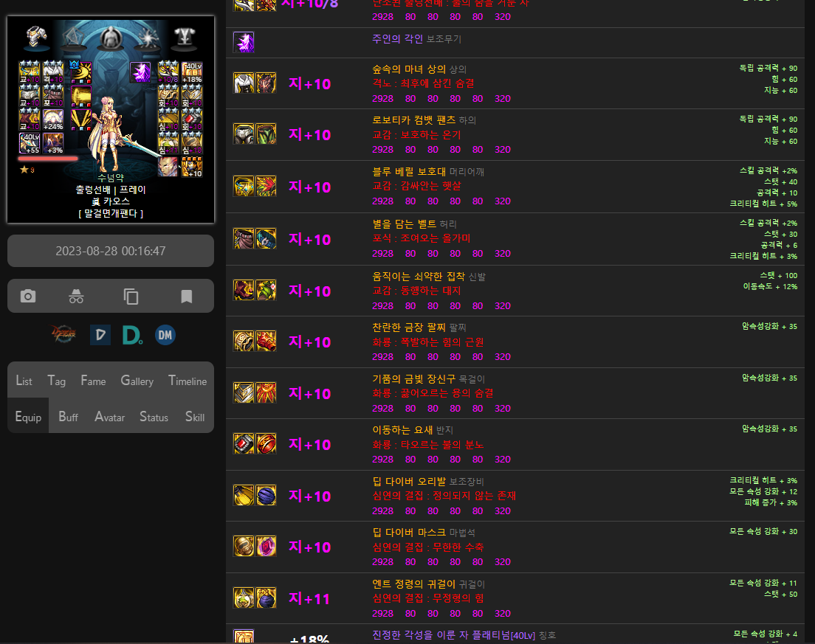Click the bookmark icon
The height and width of the screenshot is (644, 815).
click(187, 296)
